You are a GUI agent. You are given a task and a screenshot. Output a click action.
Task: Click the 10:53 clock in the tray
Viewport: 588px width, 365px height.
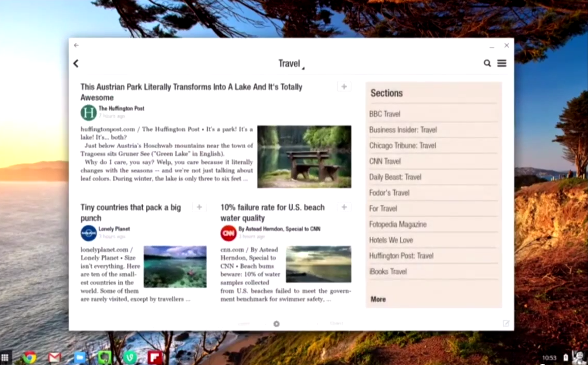point(549,358)
